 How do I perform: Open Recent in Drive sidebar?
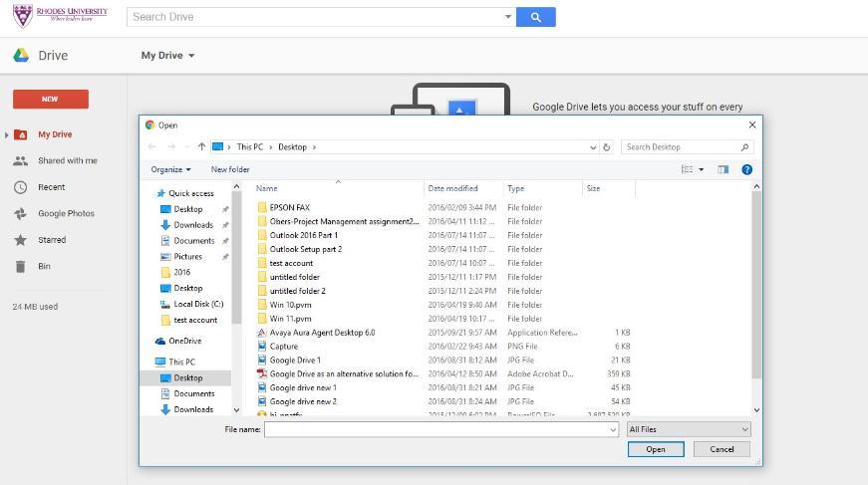(x=51, y=187)
